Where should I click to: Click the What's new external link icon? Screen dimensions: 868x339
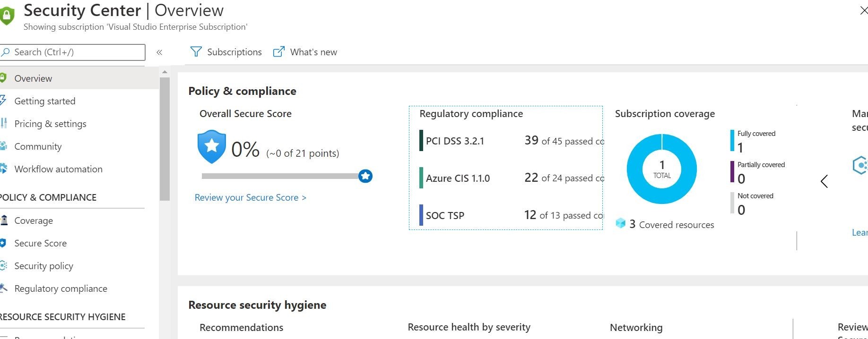[x=279, y=52]
